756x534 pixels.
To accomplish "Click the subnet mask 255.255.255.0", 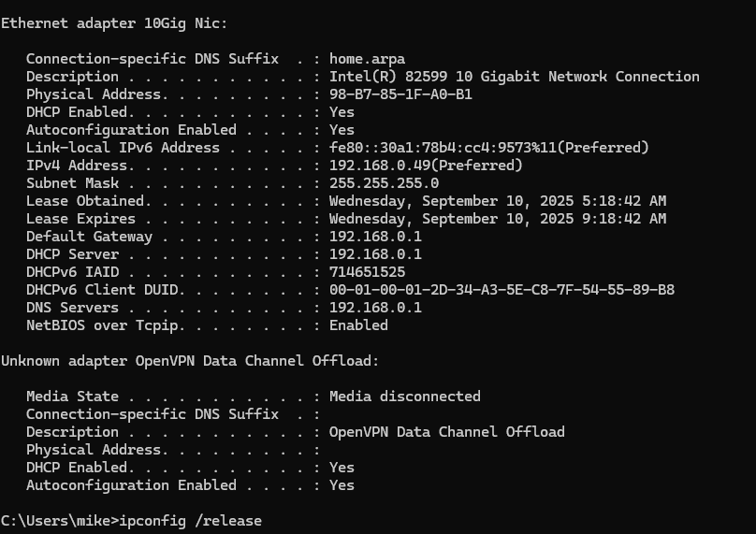I will (384, 183).
